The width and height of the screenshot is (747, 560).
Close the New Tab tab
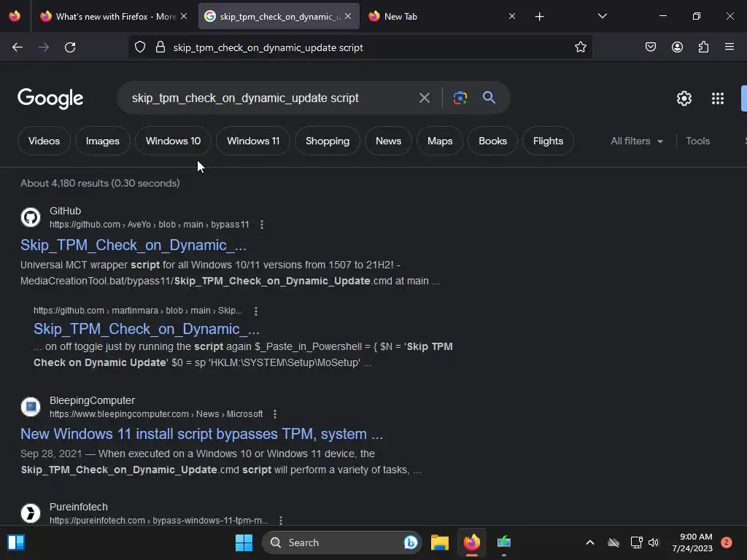pos(512,16)
